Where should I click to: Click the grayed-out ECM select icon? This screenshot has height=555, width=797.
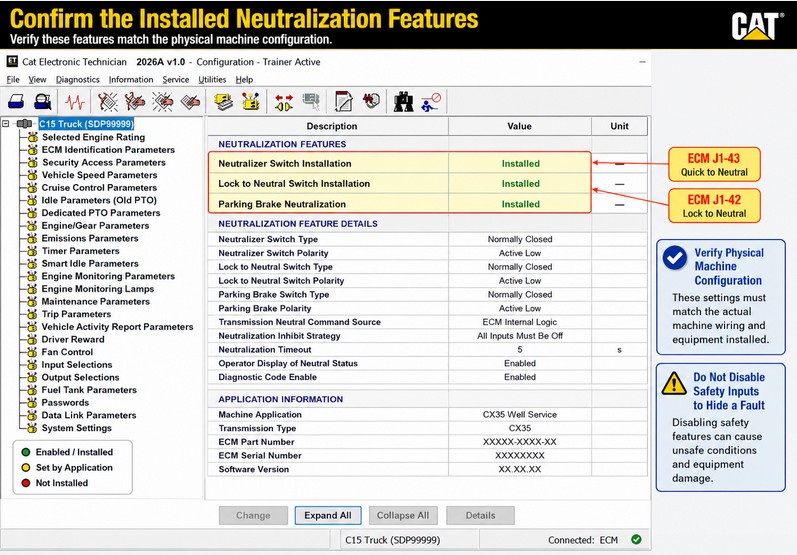311,102
